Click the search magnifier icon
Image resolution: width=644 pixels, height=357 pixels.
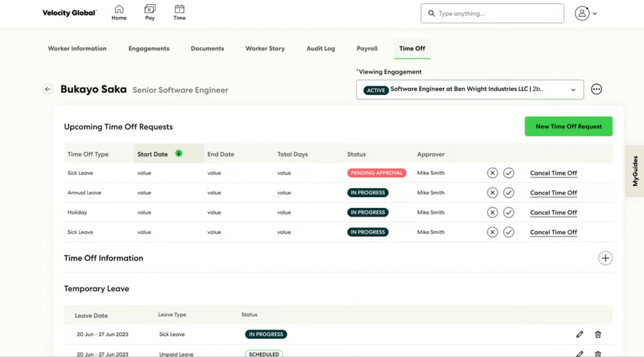pyautogui.click(x=431, y=13)
